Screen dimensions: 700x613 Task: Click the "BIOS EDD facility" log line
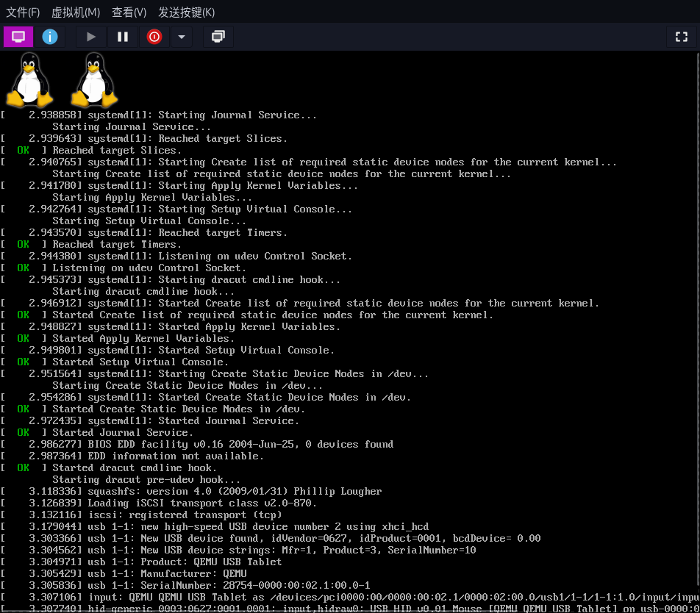[x=240, y=444]
